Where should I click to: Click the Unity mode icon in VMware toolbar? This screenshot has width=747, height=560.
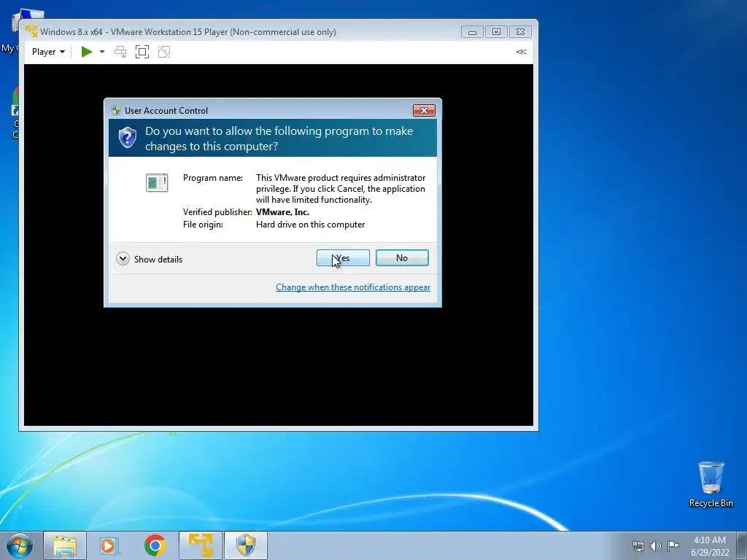pyautogui.click(x=164, y=52)
